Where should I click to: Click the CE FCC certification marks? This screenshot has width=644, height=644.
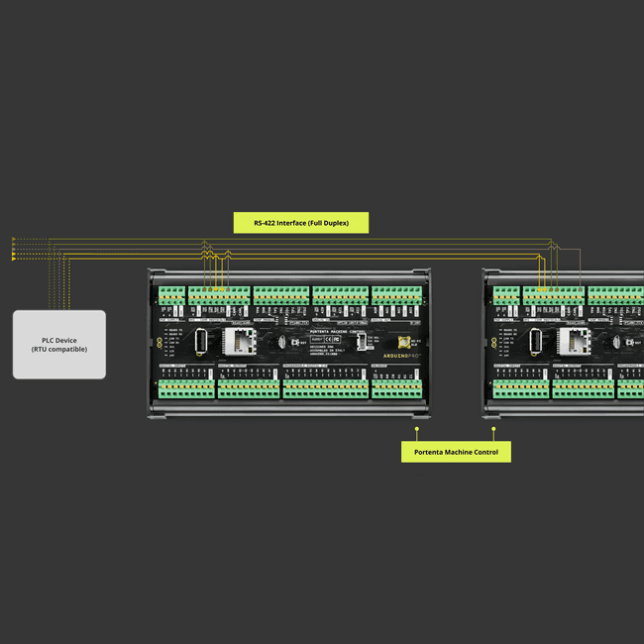pyautogui.click(x=333, y=339)
